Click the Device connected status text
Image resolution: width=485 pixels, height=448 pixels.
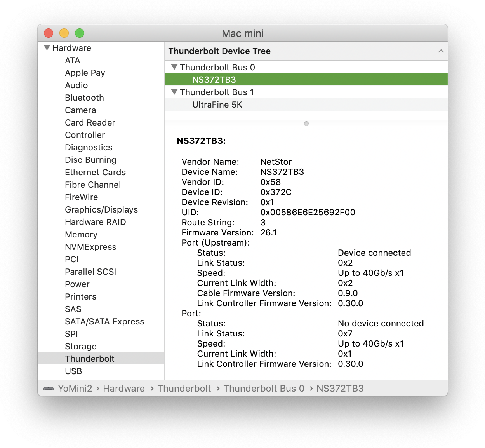374,253
